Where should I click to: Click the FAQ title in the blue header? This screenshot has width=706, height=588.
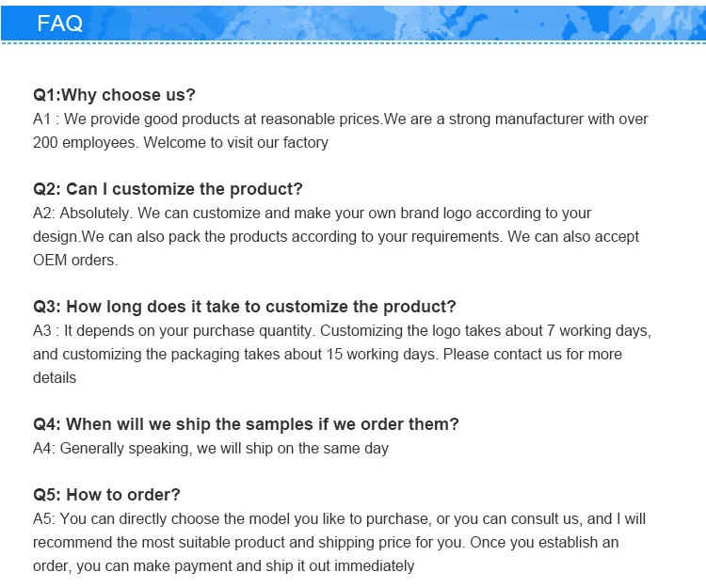[x=60, y=24]
